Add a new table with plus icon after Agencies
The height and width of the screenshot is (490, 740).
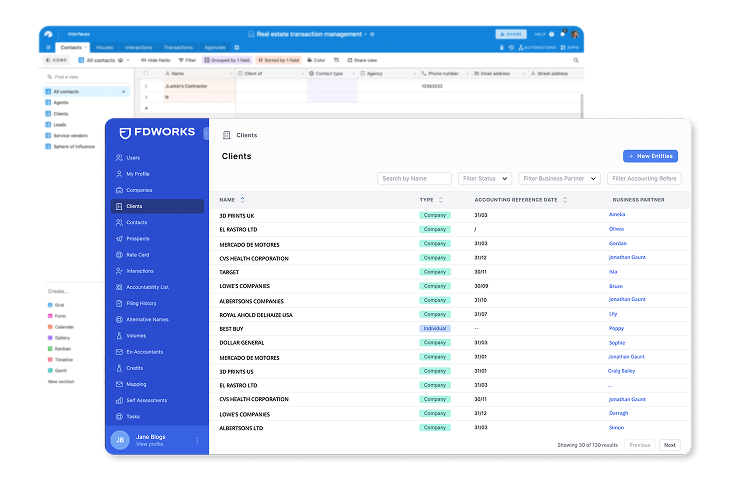[x=237, y=47]
